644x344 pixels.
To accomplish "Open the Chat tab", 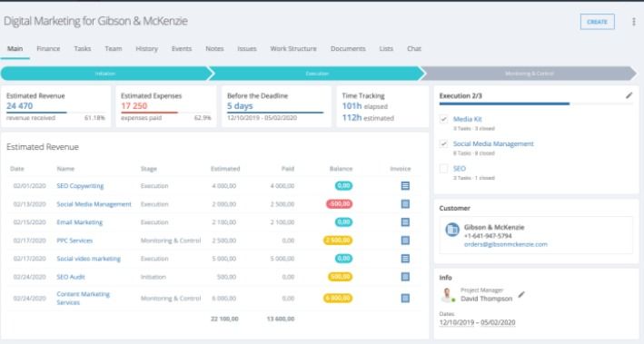I will click(x=414, y=48).
